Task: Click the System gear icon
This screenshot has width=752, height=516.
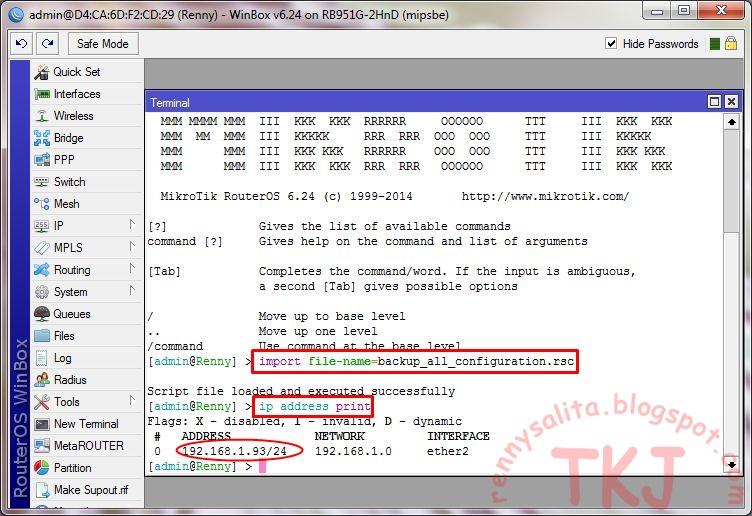Action: 42,292
